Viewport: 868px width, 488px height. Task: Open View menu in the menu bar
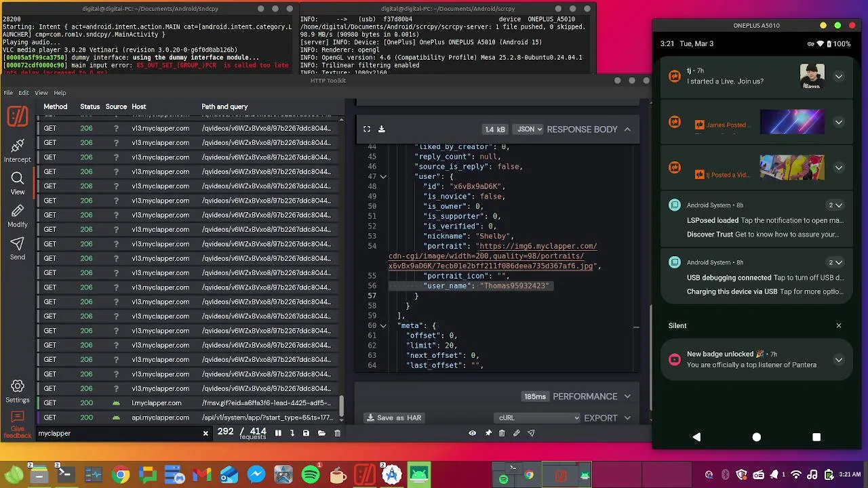click(x=41, y=93)
